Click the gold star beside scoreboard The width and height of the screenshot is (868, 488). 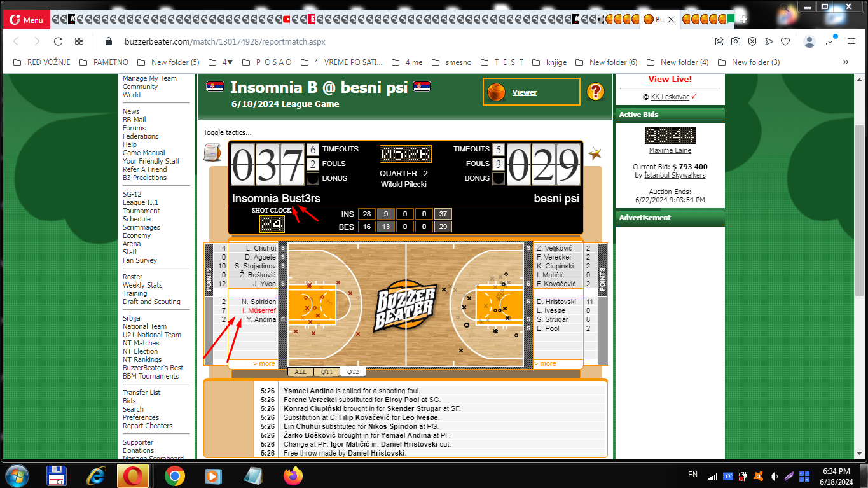coord(595,153)
